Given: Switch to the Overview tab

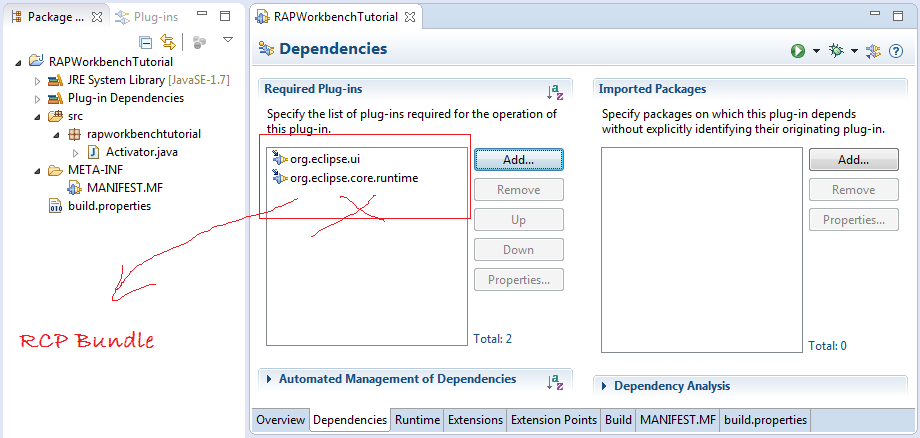Looking at the screenshot, I should (x=280, y=420).
